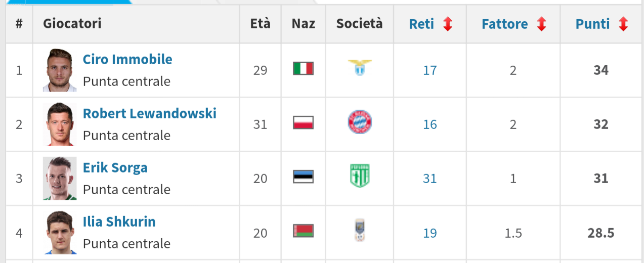Click the Polish flag icon

303,122
